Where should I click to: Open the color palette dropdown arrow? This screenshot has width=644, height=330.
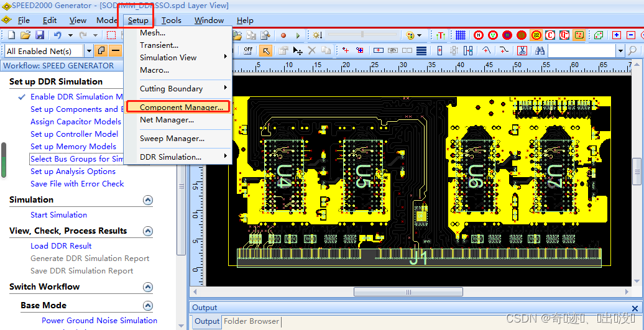pyautogui.click(x=420, y=35)
